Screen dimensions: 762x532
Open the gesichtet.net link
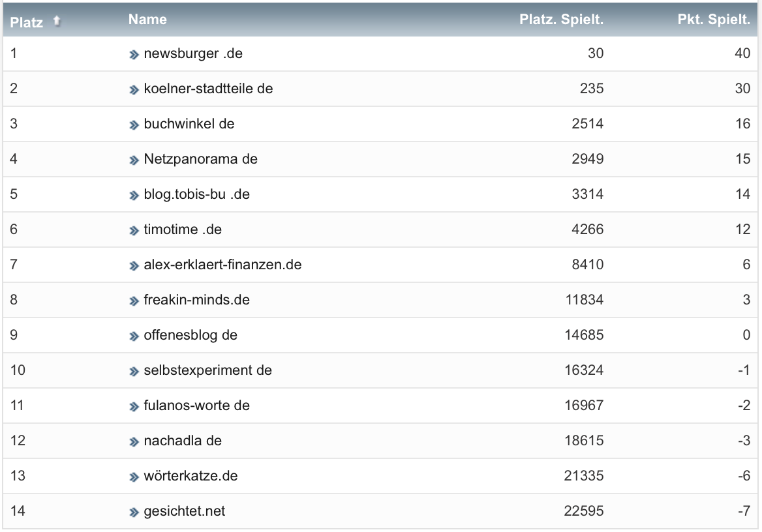[x=184, y=511]
